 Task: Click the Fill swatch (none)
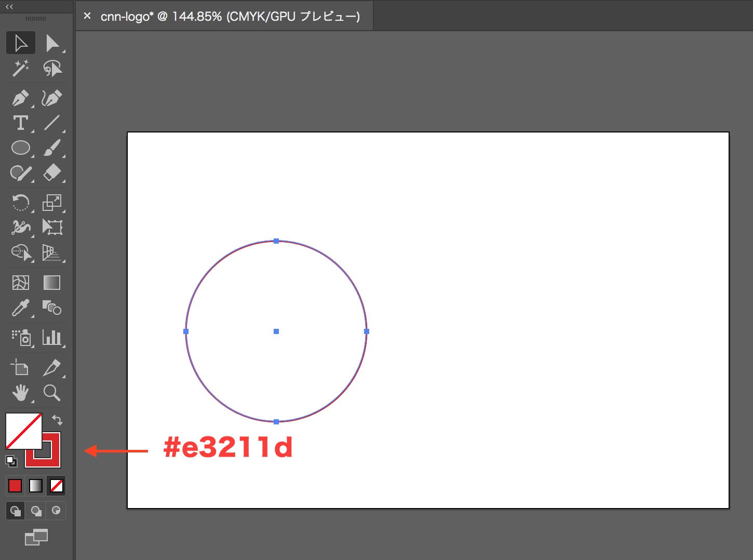pyautogui.click(x=24, y=431)
